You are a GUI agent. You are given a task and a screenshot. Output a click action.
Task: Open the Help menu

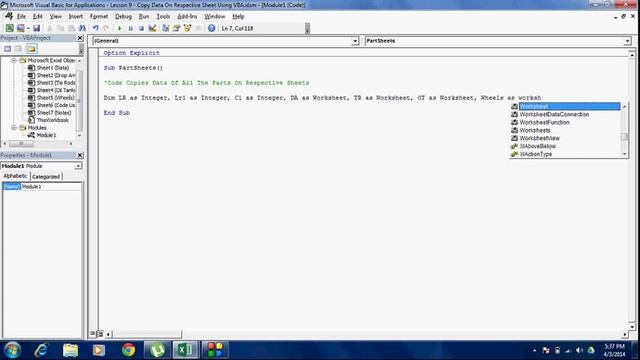[x=238, y=16]
